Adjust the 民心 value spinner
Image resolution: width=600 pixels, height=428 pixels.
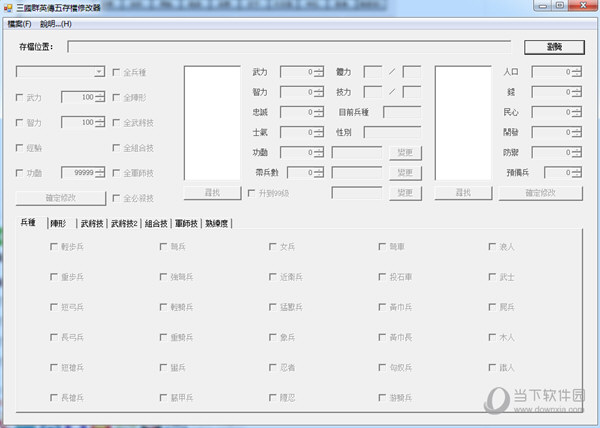click(576, 112)
